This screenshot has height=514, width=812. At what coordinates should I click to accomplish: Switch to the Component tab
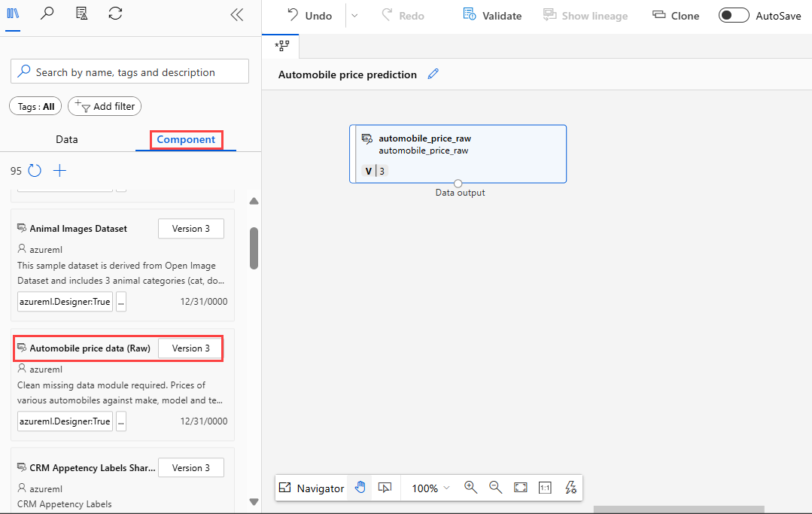coord(186,139)
